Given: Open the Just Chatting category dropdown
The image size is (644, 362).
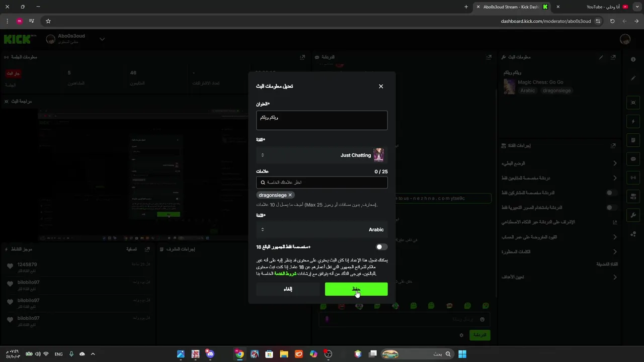Looking at the screenshot, I should 321,155.
